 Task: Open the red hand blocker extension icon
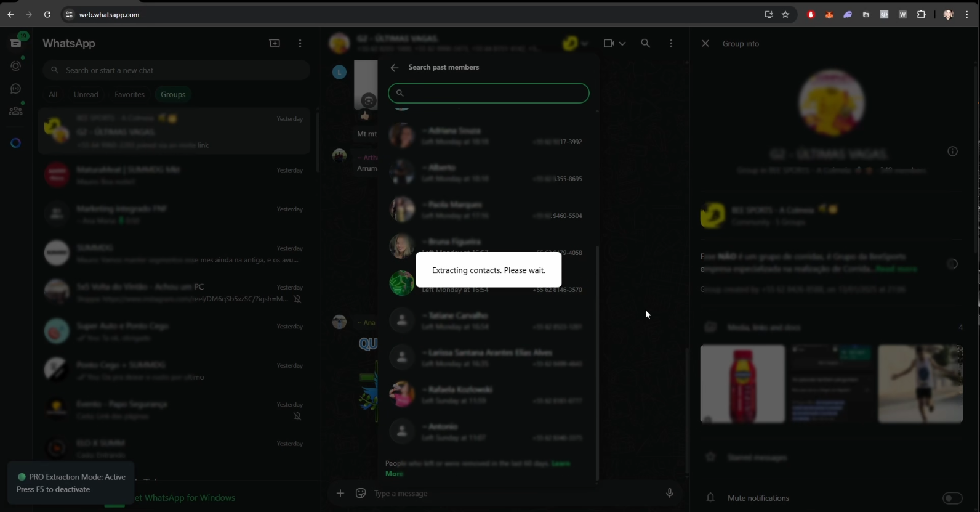click(x=811, y=14)
